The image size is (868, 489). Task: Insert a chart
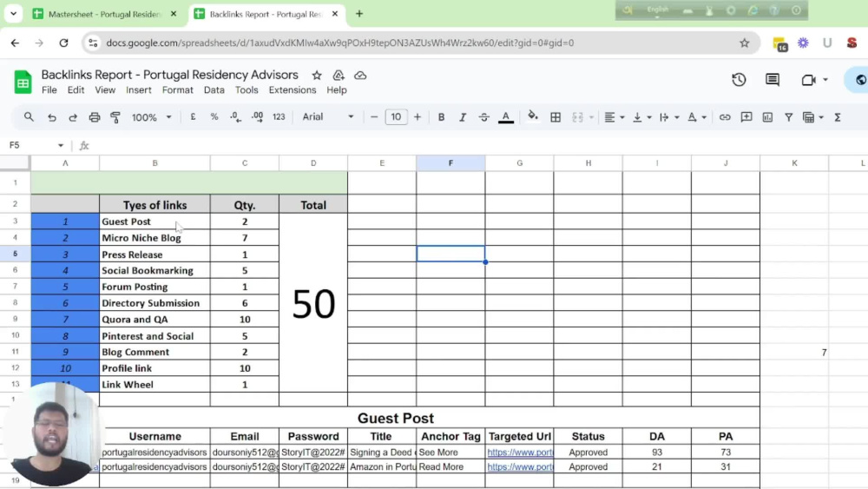[x=767, y=117]
